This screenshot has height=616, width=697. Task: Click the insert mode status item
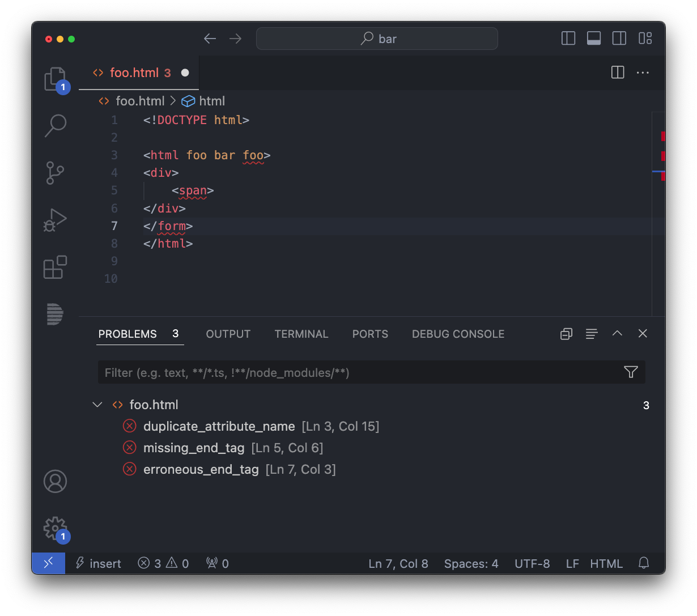[99, 563]
